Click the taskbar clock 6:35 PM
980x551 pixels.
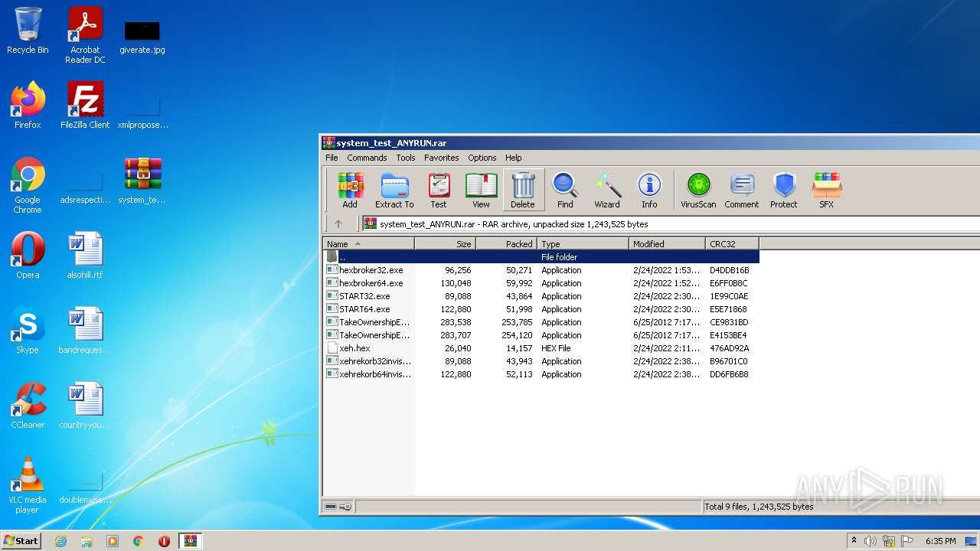[x=940, y=541]
